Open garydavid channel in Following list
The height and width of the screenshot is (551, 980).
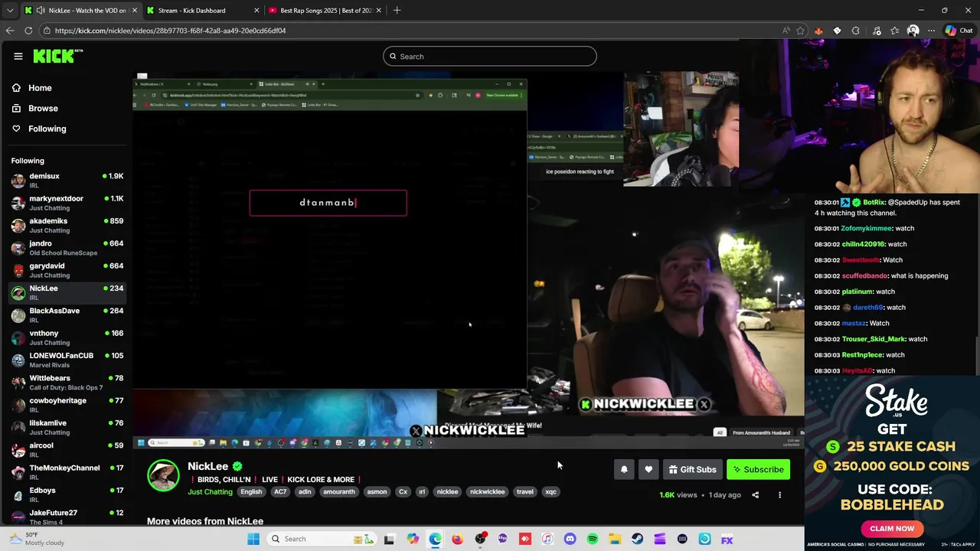pyautogui.click(x=67, y=270)
